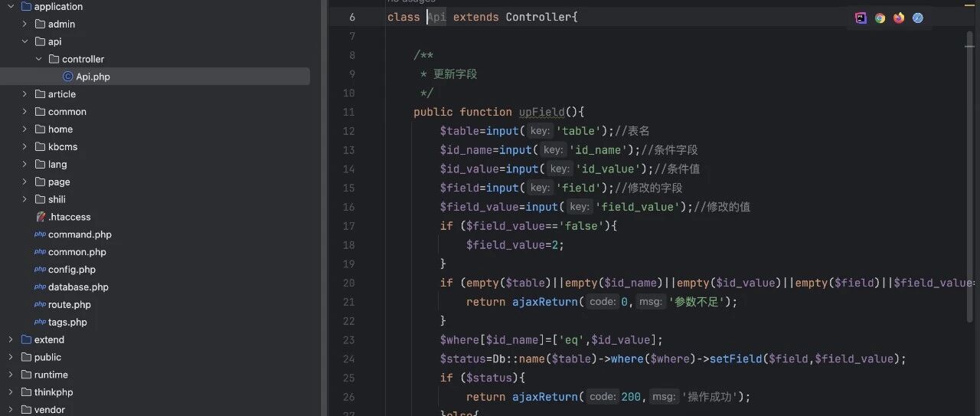
Task: Click ajaxReturn call on line 26
Action: click(x=544, y=397)
